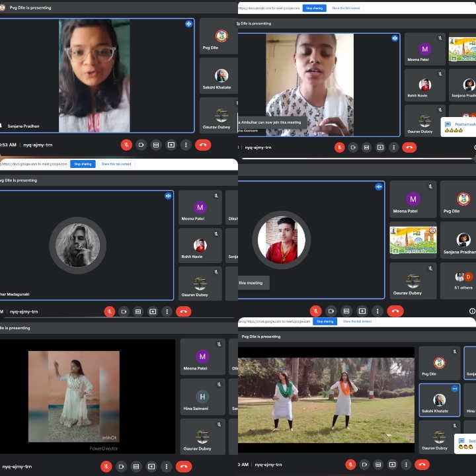Click leave call button below Sanjana Pradhan video
This screenshot has height=476, width=476.
tap(203, 145)
